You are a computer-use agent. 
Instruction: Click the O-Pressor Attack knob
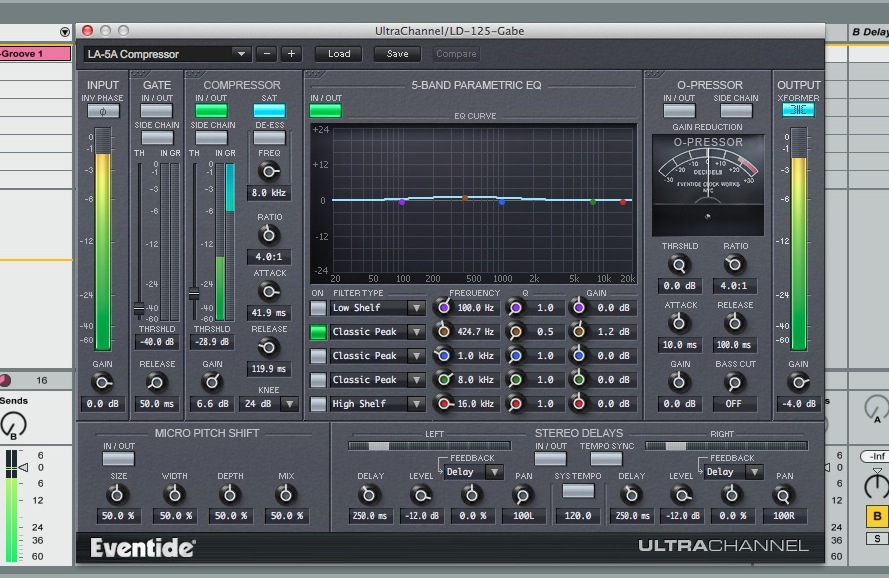[x=679, y=323]
